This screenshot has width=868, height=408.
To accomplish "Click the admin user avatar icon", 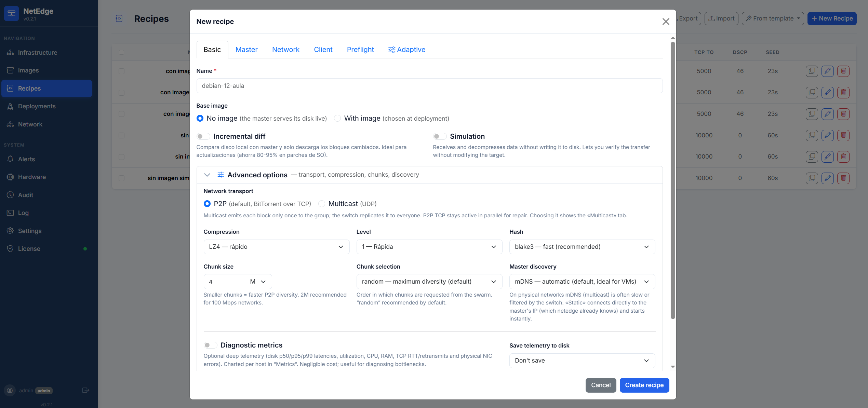I will coord(10,390).
